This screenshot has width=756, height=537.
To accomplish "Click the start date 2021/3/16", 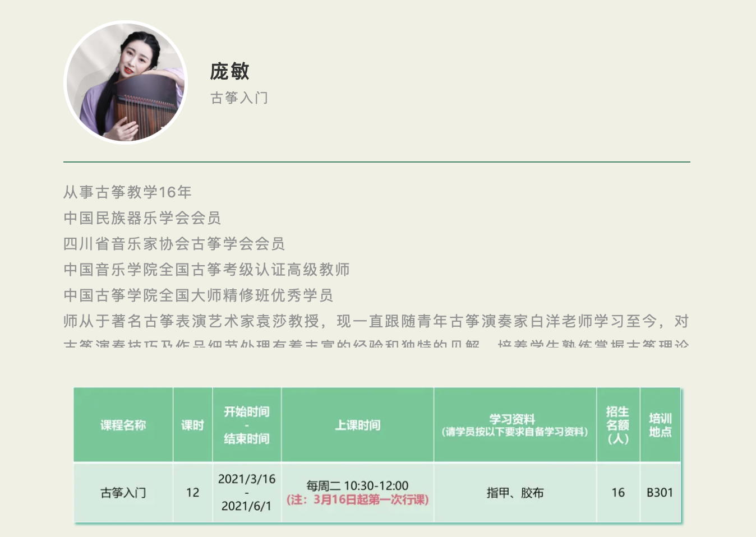I will (x=247, y=479).
